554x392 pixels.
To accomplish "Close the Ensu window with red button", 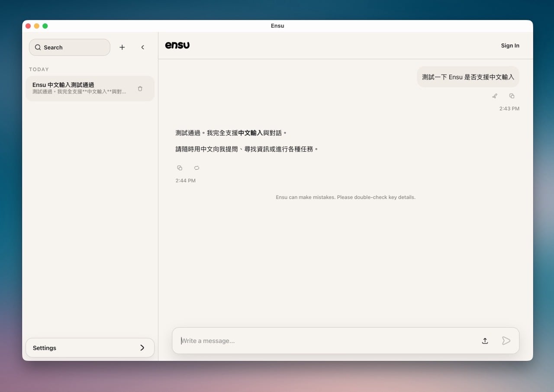I will tap(28, 26).
